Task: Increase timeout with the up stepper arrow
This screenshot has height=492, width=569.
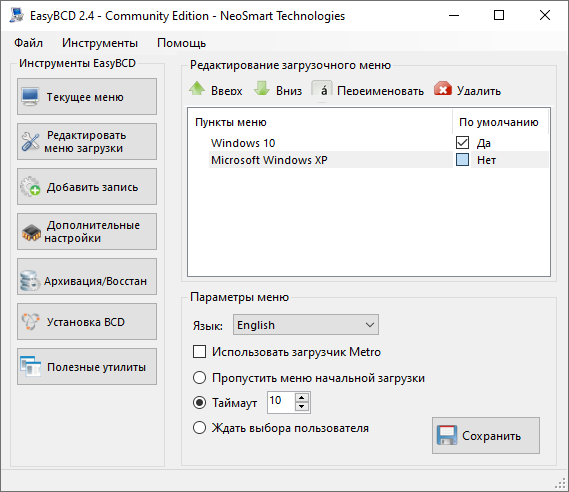Action: 302,397
